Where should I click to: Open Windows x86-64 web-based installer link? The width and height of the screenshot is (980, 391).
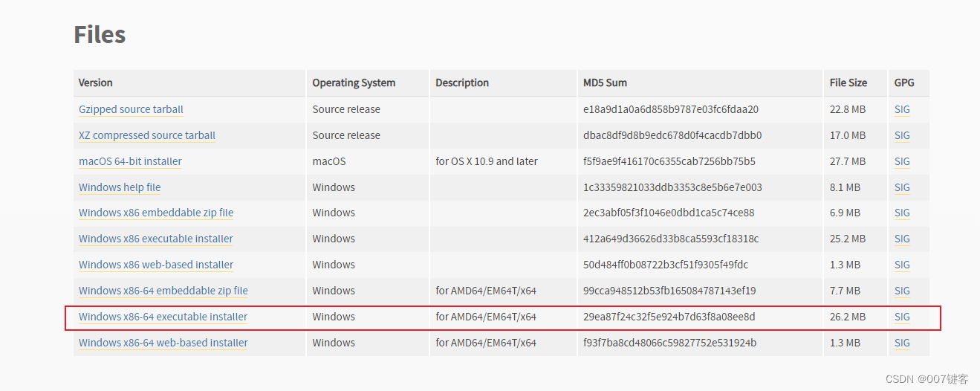click(163, 343)
